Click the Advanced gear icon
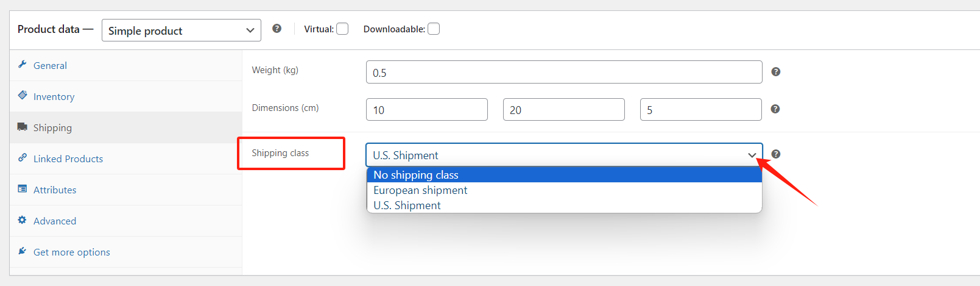This screenshot has height=286, width=980. (x=23, y=220)
